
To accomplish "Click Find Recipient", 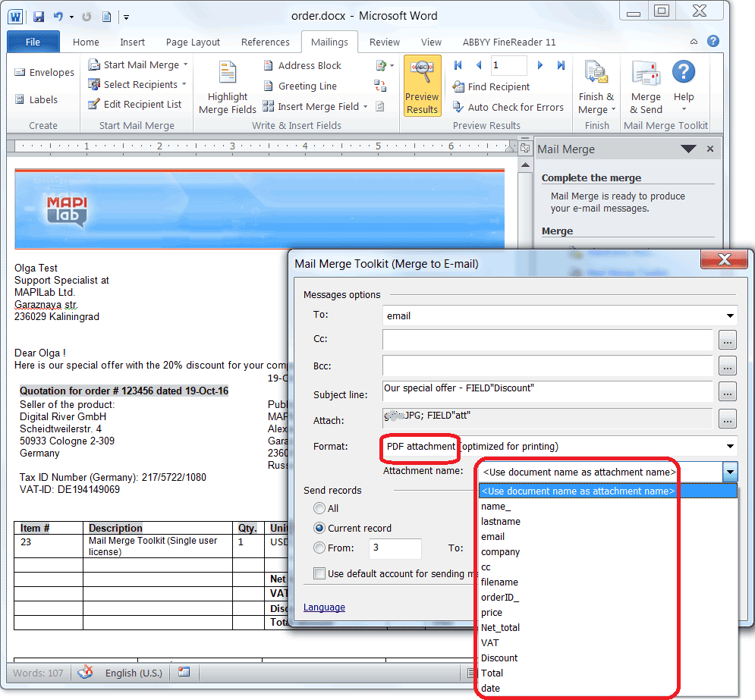I will coord(491,86).
